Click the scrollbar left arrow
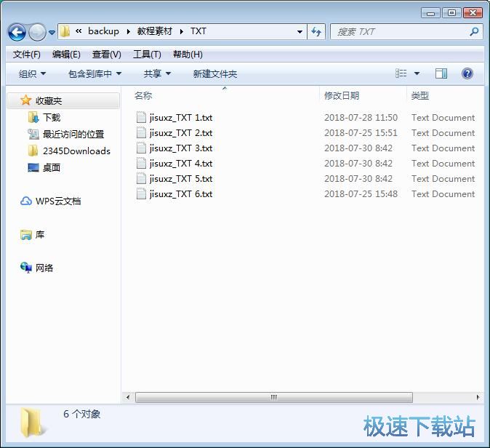 (x=128, y=397)
